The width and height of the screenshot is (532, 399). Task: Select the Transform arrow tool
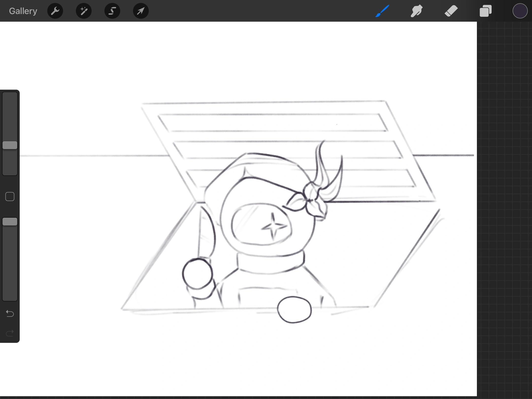click(x=141, y=11)
